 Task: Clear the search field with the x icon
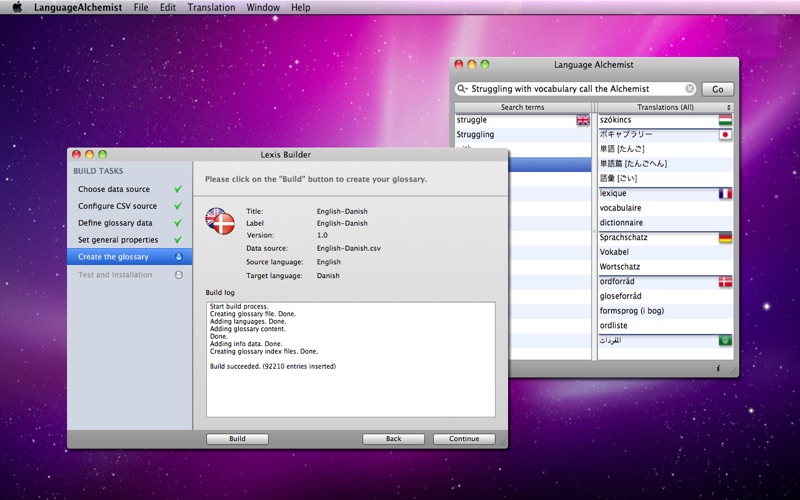[689, 89]
